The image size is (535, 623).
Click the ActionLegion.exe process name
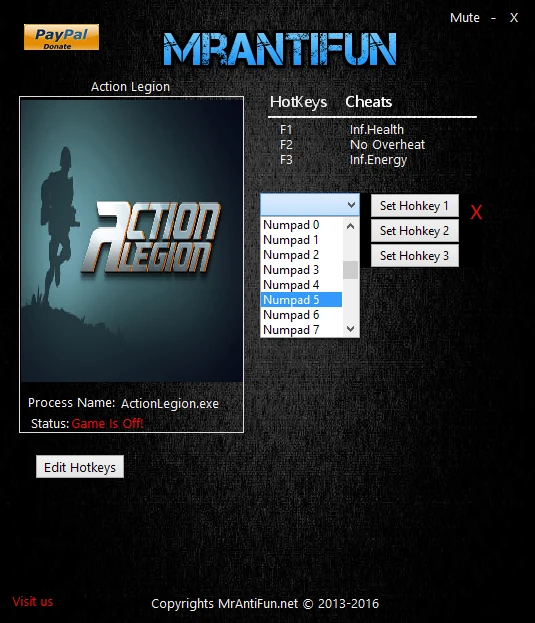(170, 404)
